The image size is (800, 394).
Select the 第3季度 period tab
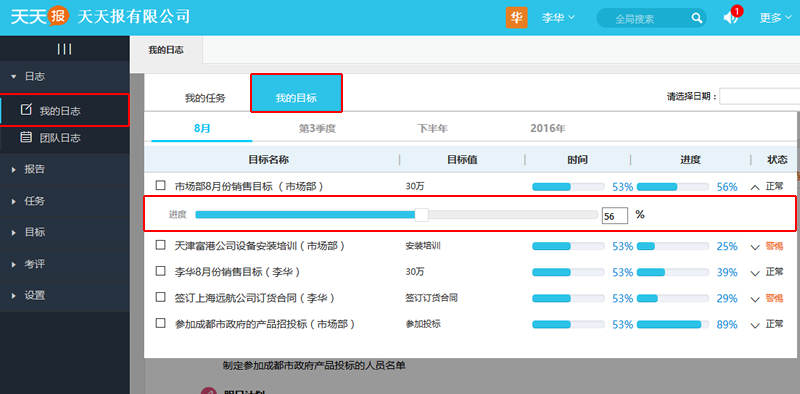coord(317,129)
